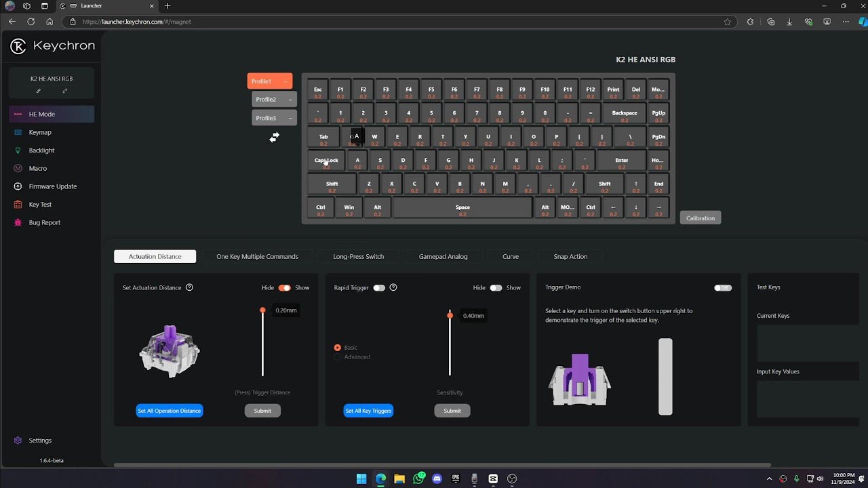Select the Esc key on keyboard layout

tap(317, 89)
